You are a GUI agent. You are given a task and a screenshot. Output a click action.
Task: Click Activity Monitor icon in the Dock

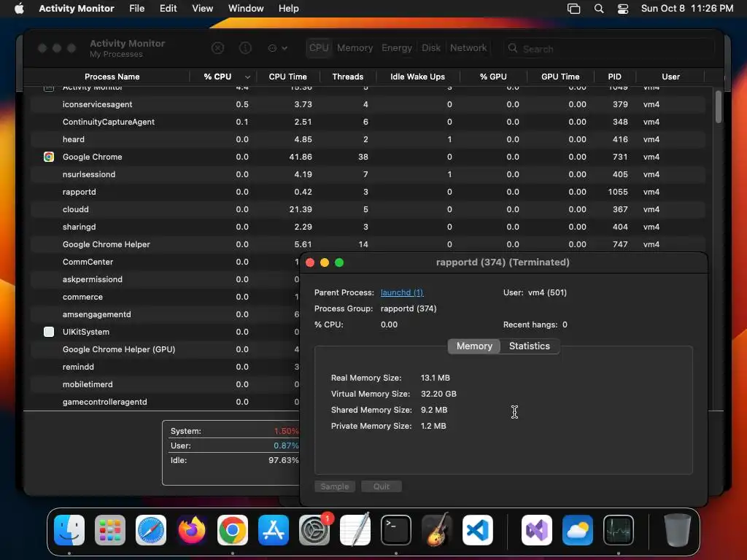[x=619, y=530]
